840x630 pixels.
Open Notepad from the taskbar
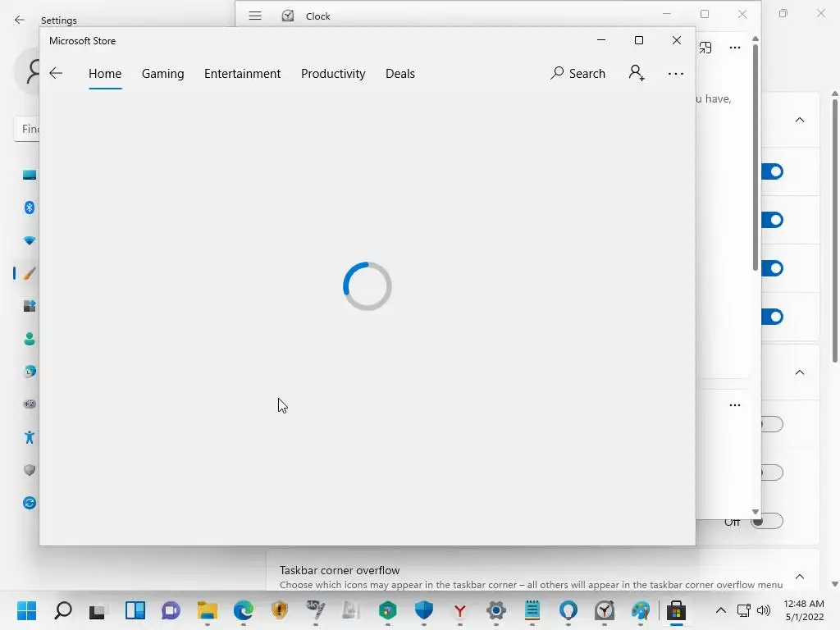coord(532,610)
